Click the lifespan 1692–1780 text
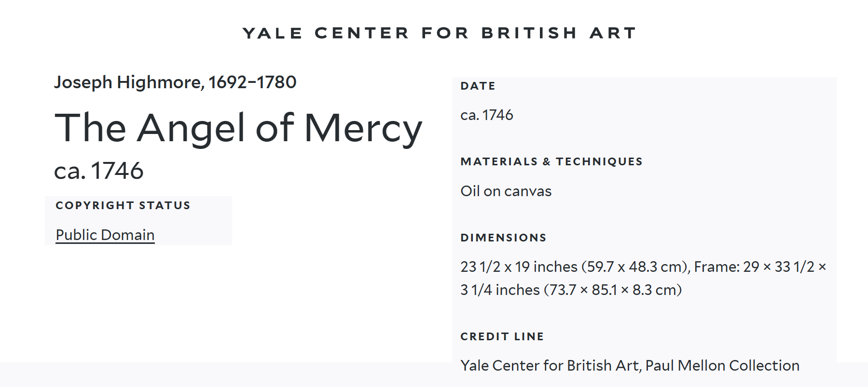 coord(252,82)
